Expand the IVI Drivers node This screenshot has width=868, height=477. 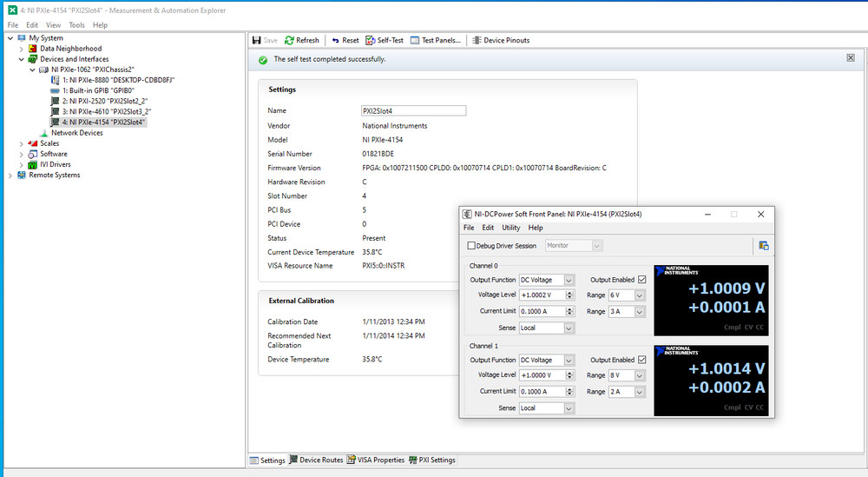[21, 164]
